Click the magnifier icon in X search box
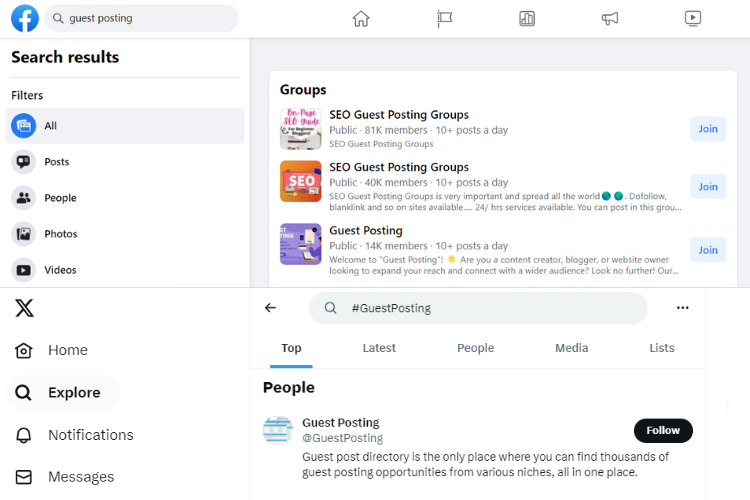The width and height of the screenshot is (750, 500). pyautogui.click(x=331, y=308)
